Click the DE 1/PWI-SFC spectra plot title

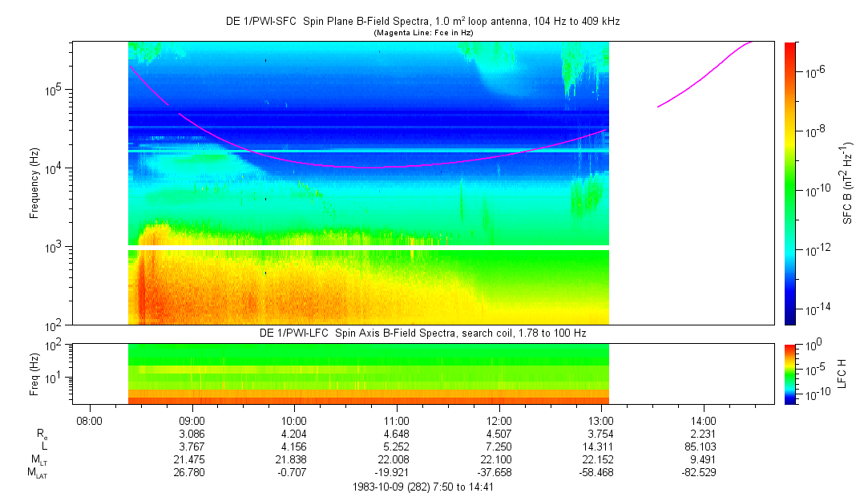point(422,22)
